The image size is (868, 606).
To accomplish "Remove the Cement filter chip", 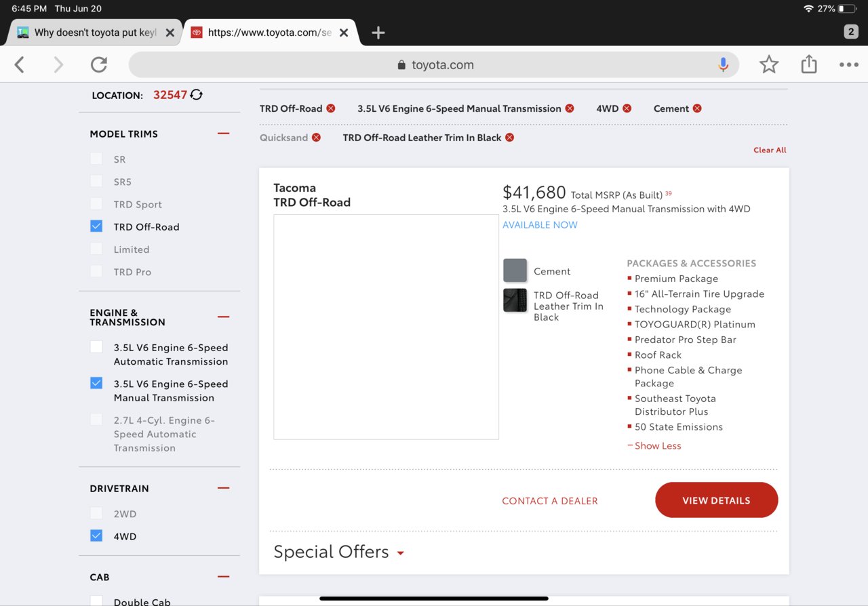I will click(697, 108).
